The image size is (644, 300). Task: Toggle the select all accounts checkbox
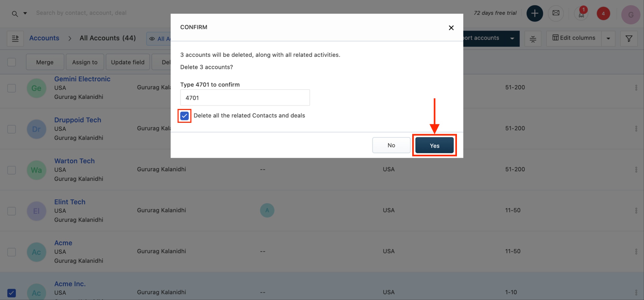(x=12, y=62)
